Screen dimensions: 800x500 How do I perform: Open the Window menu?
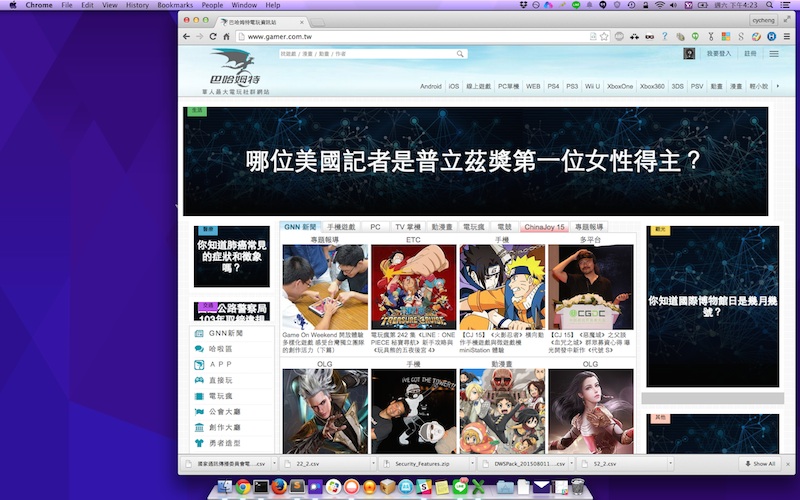[x=244, y=5]
